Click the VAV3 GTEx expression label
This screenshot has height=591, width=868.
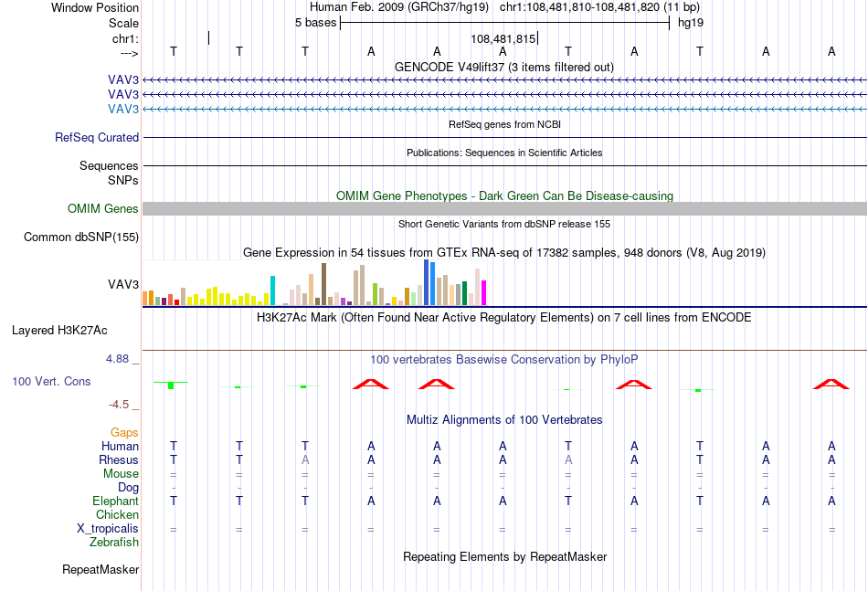click(x=123, y=284)
